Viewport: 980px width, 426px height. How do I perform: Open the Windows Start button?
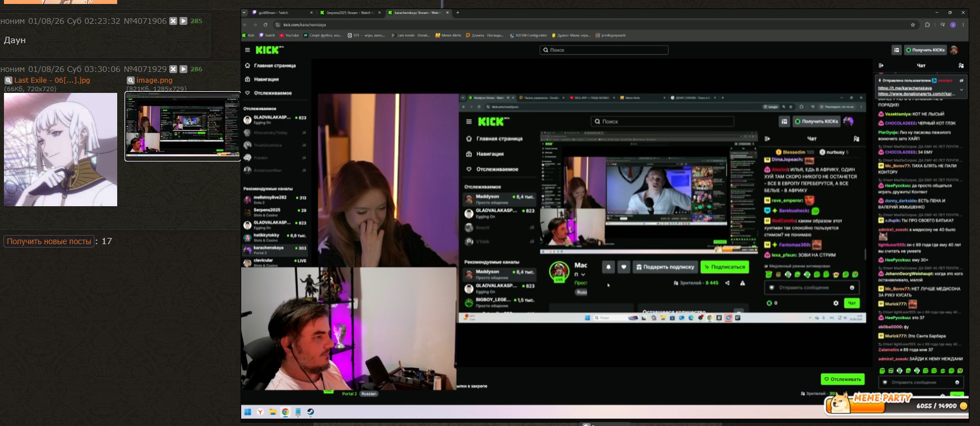(x=247, y=412)
